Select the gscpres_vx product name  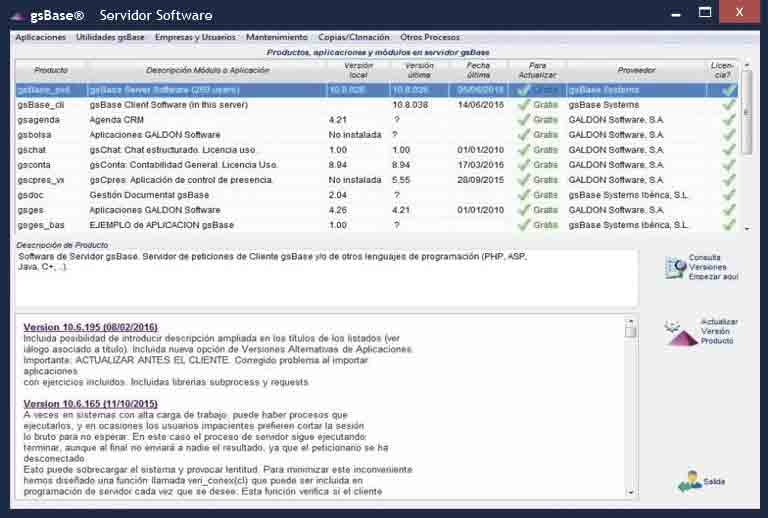coord(41,180)
